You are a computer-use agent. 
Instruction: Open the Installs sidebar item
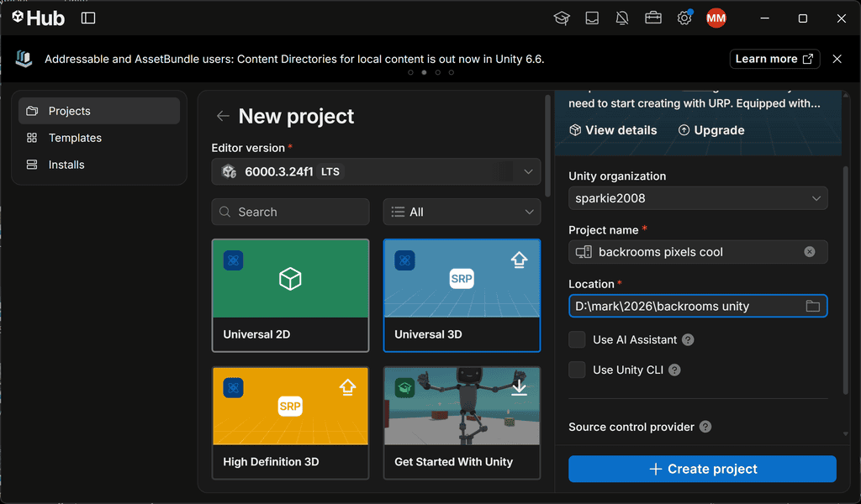pos(99,165)
